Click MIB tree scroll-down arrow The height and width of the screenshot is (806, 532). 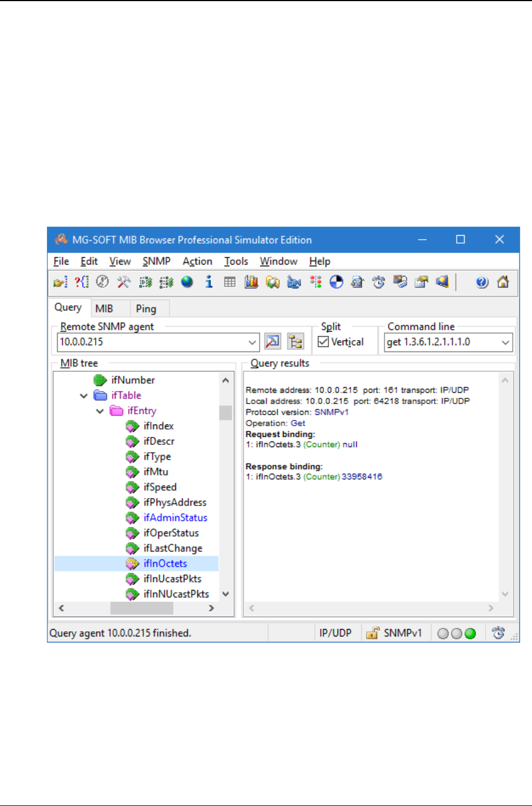point(226,593)
